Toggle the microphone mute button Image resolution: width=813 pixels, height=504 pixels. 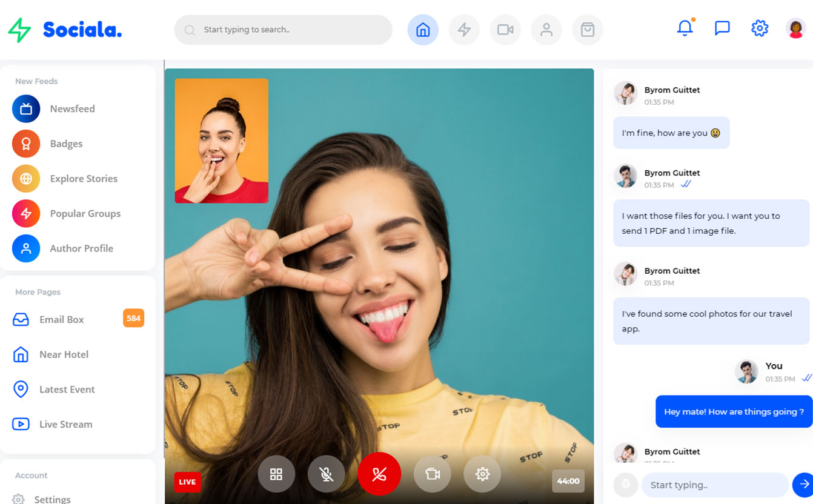pos(326,474)
